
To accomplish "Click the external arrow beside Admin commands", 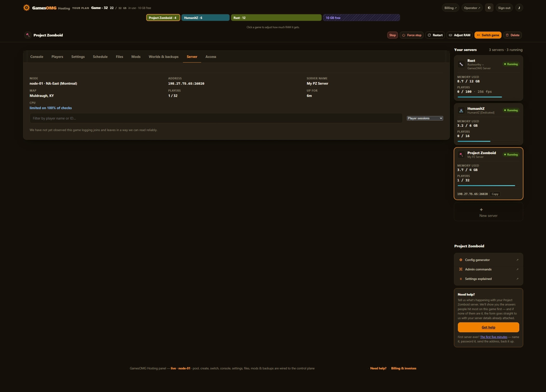I will 517,269.
